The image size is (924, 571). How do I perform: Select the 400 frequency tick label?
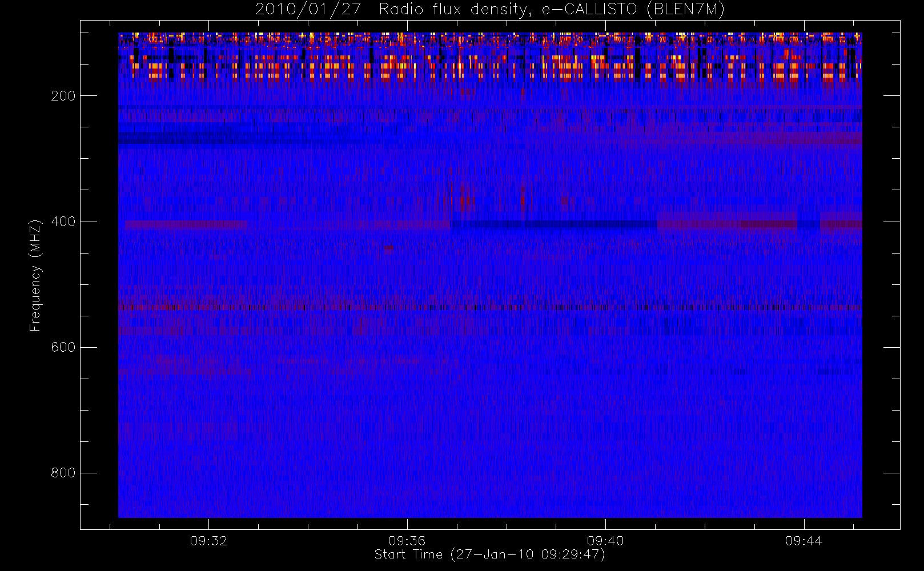tap(63, 222)
